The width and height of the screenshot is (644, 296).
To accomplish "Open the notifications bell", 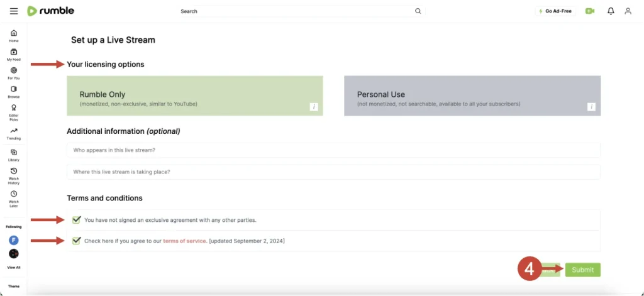I will pos(611,11).
